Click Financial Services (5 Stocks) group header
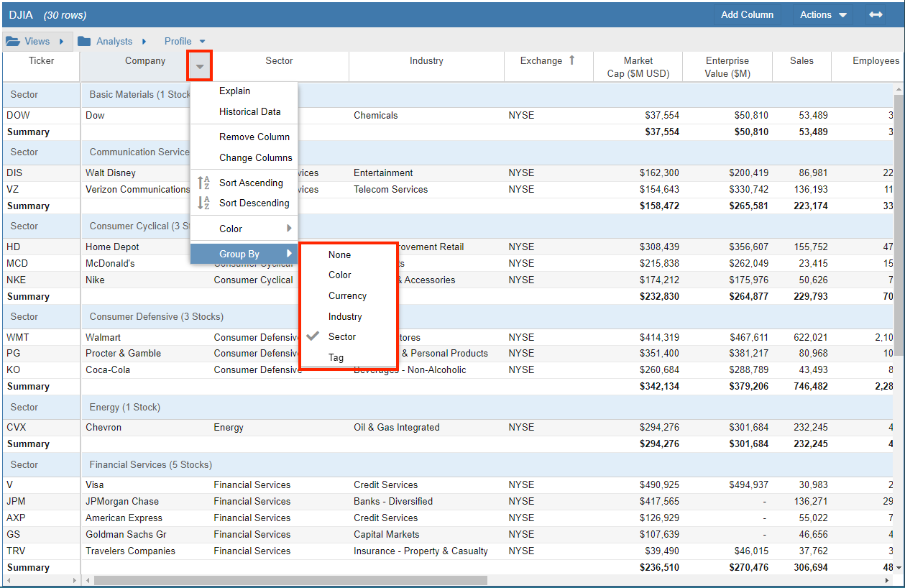905x588 pixels. point(151,464)
